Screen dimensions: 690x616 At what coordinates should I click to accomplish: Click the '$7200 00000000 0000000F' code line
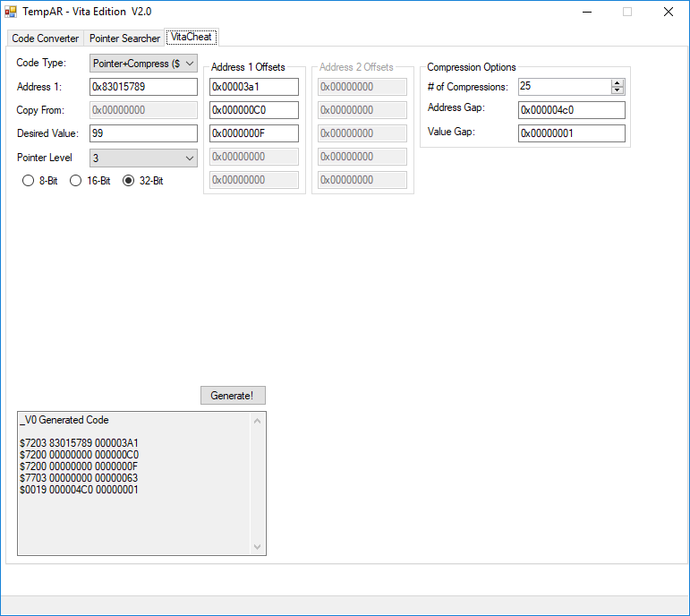pyautogui.click(x=79, y=466)
